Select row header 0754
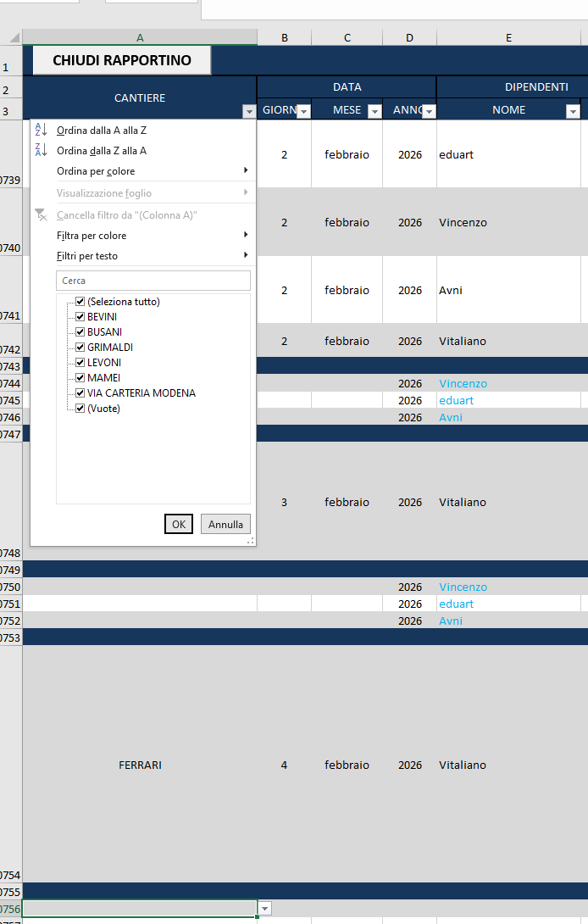Screen dimensions: 588x924 pyautogui.click(x=11, y=765)
